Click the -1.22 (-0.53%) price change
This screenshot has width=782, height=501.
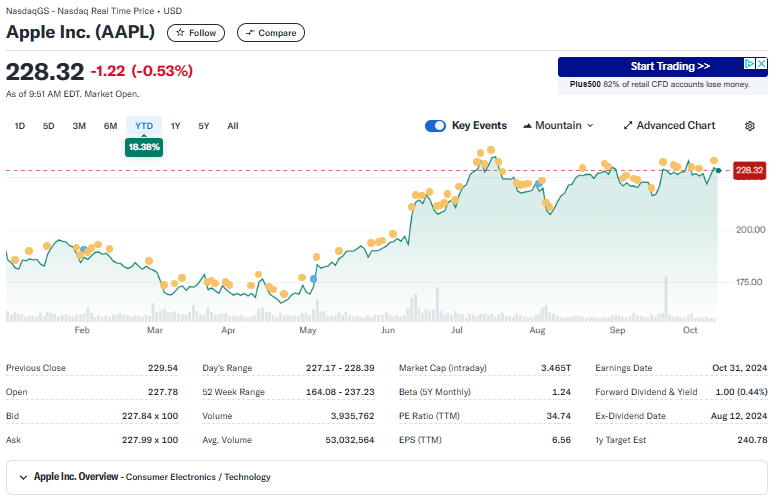(x=142, y=71)
